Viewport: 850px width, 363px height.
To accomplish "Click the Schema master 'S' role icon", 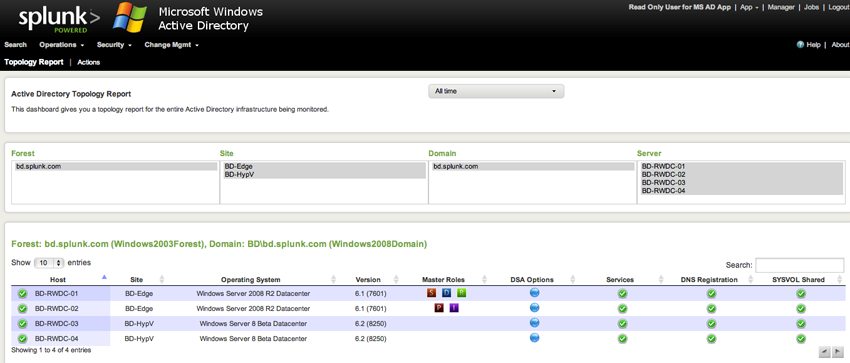I will tap(432, 293).
